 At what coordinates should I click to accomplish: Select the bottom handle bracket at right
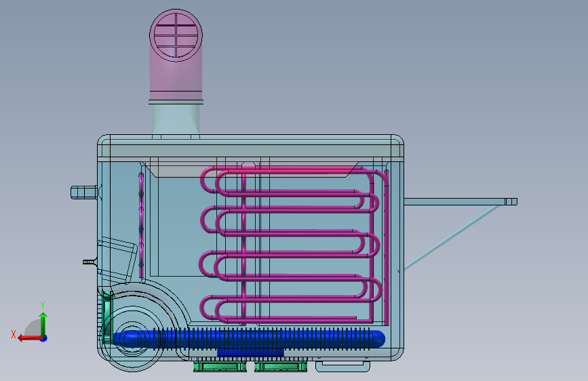pos(342,366)
